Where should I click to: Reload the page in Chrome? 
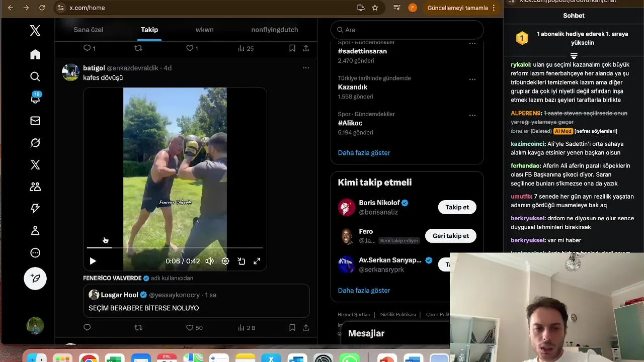click(42, 8)
